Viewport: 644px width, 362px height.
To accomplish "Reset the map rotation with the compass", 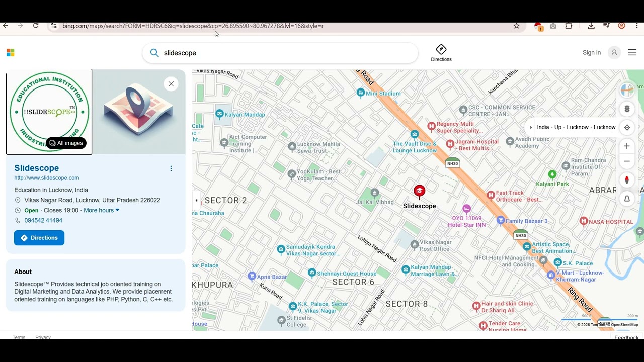I will pyautogui.click(x=627, y=180).
